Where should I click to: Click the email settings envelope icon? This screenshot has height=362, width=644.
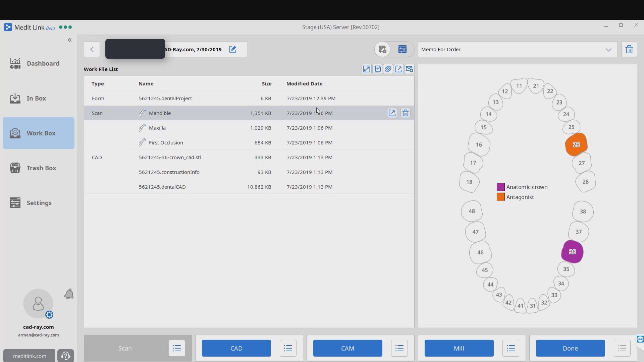tap(409, 69)
